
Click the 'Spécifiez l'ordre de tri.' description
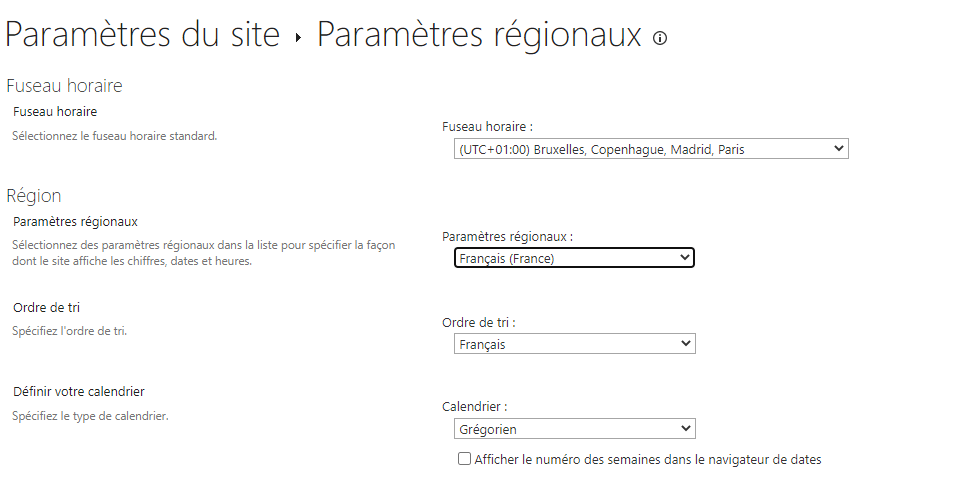[x=69, y=331]
